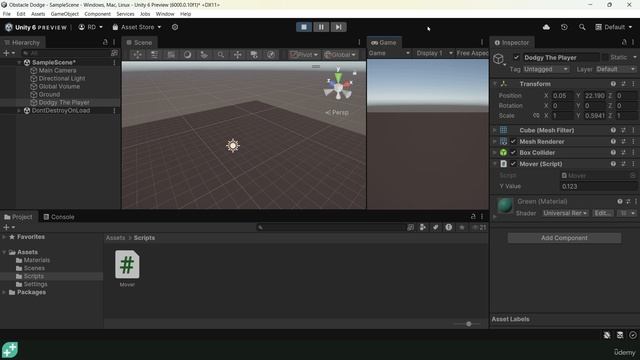Click the Assets breadcrumb link
The width and height of the screenshot is (640, 360).
(115, 238)
